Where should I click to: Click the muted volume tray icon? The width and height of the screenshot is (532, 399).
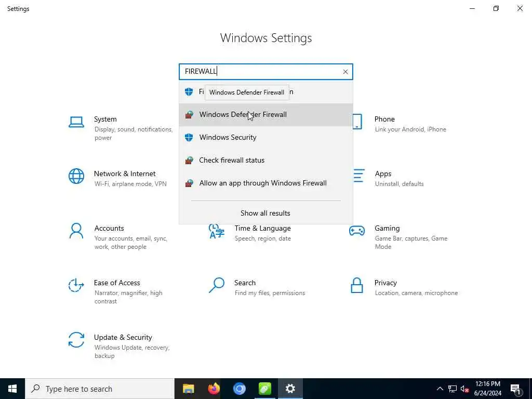pyautogui.click(x=465, y=389)
